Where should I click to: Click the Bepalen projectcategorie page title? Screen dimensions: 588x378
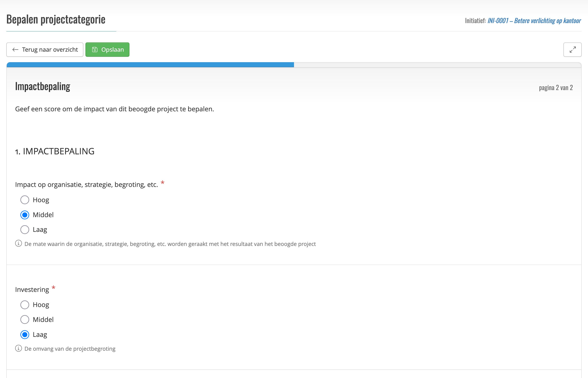(56, 19)
